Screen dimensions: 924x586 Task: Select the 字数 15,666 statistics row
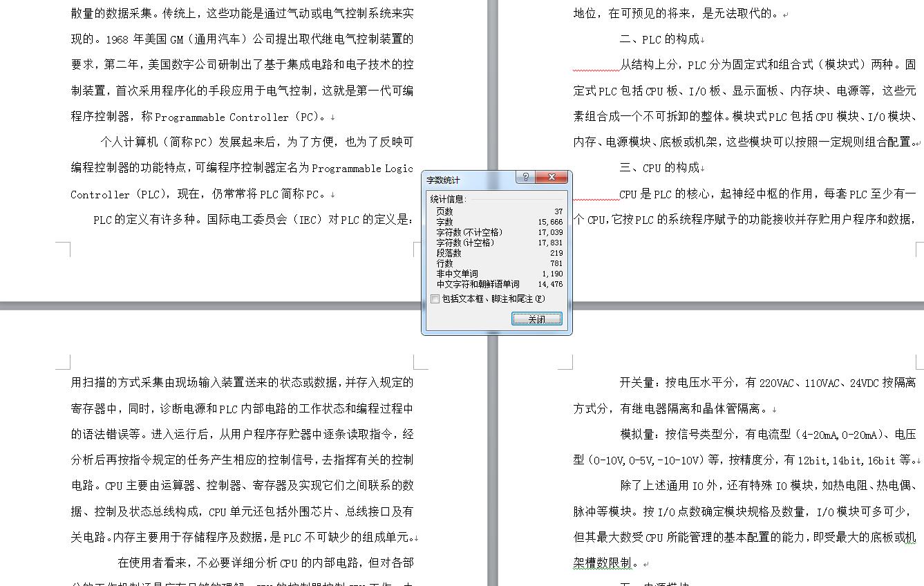pos(499,222)
